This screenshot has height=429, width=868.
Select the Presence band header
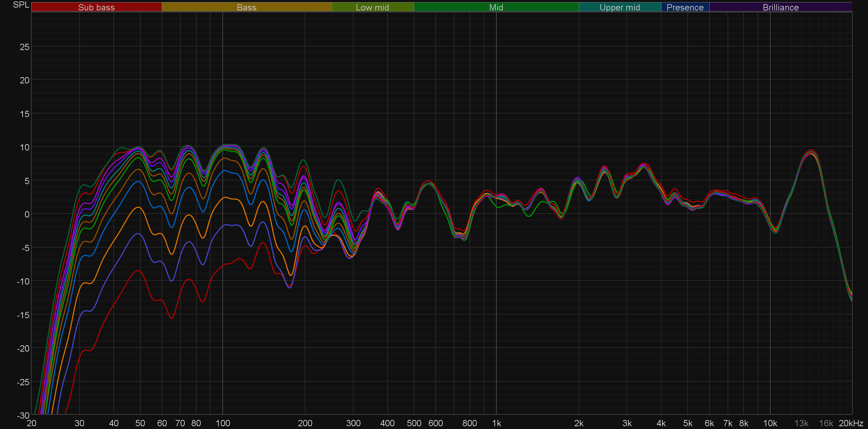(x=685, y=7)
